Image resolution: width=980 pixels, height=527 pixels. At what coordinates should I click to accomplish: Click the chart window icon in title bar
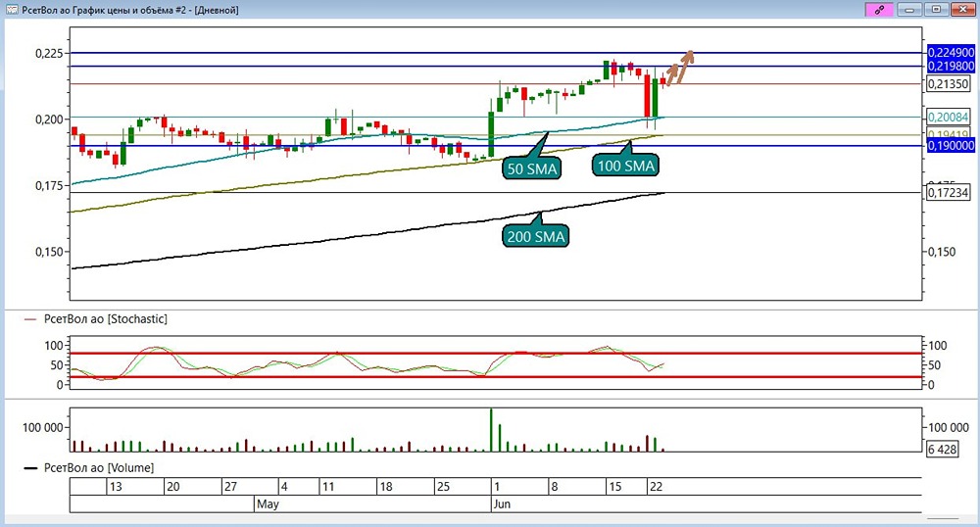[x=11, y=10]
